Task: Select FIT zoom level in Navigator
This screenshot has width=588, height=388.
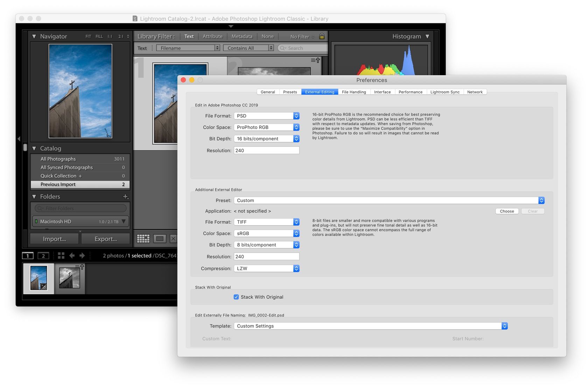Action: click(x=88, y=36)
